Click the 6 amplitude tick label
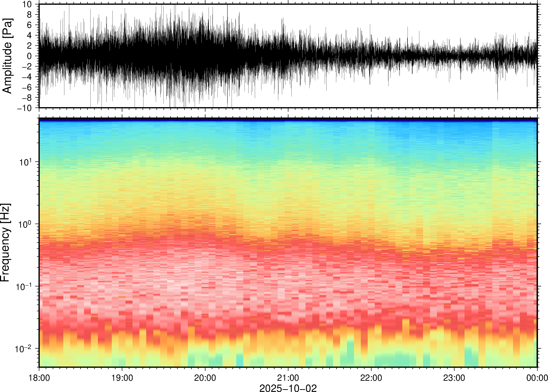 (x=30, y=25)
